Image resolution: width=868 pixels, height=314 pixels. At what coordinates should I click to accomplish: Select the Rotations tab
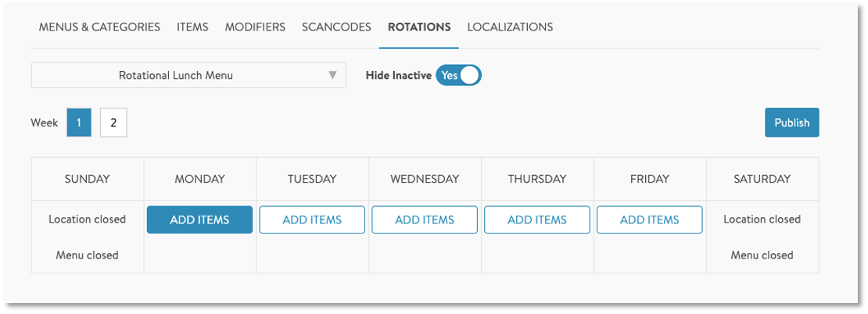[x=419, y=27]
